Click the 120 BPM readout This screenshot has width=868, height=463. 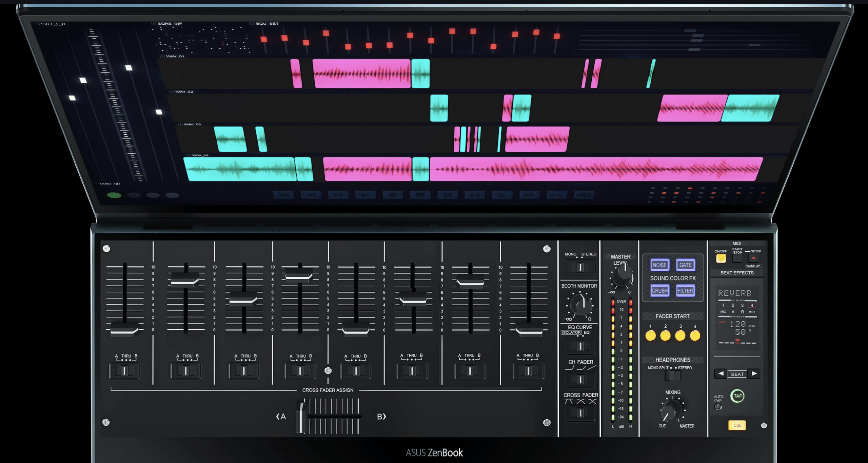coord(738,324)
